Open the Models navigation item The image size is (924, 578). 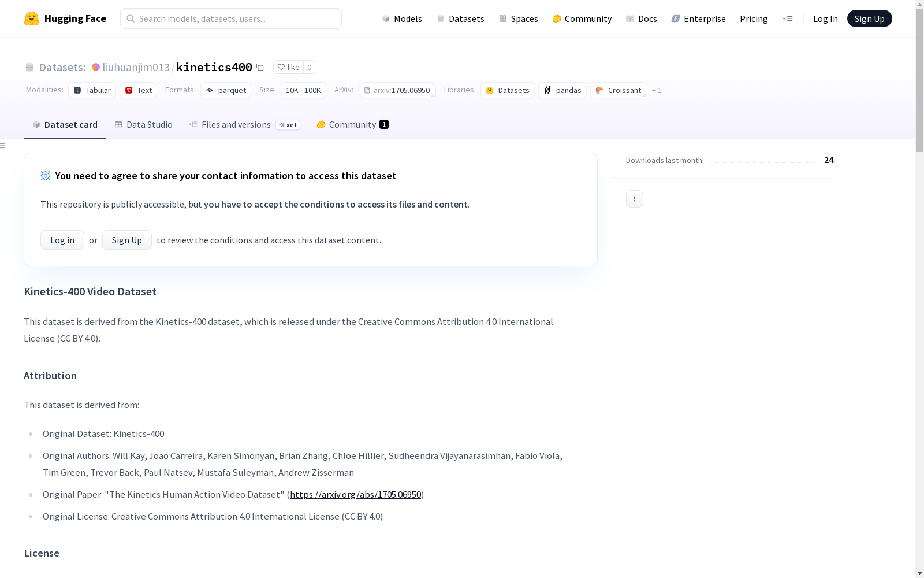click(x=402, y=18)
